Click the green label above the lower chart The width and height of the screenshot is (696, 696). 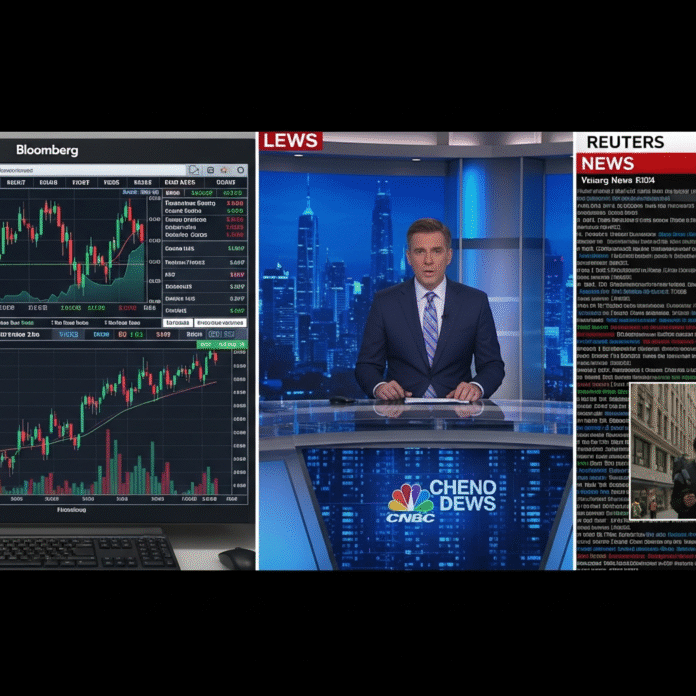point(222,344)
